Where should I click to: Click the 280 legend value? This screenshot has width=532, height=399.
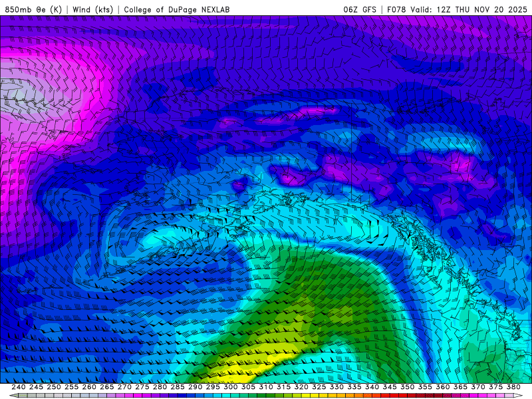point(160,387)
